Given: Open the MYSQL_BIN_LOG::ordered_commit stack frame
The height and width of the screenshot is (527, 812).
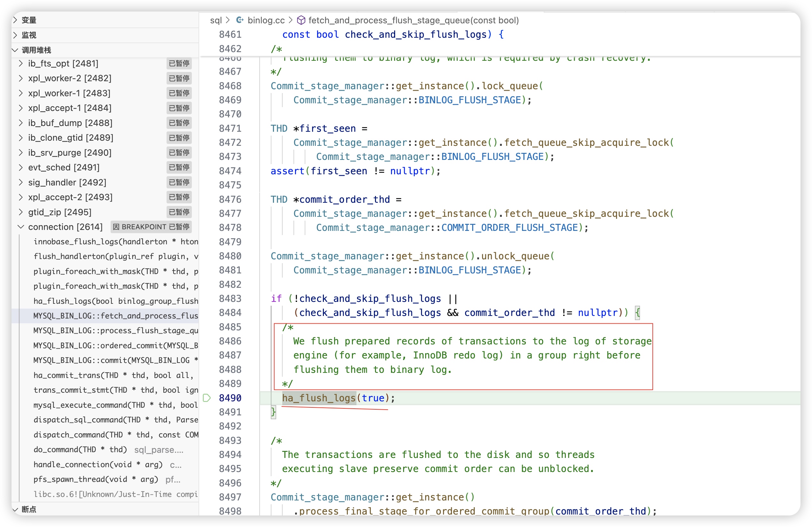Looking at the screenshot, I should [x=115, y=345].
